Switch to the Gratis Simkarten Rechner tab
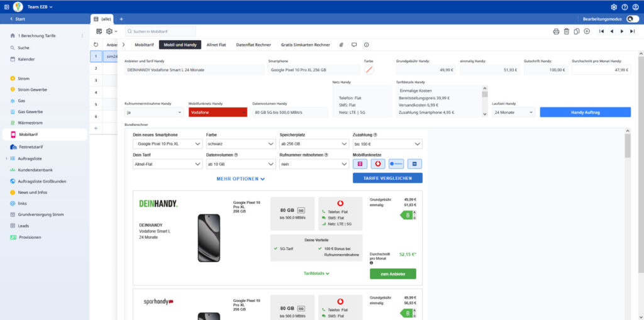The width and height of the screenshot is (644, 320). coord(306,45)
